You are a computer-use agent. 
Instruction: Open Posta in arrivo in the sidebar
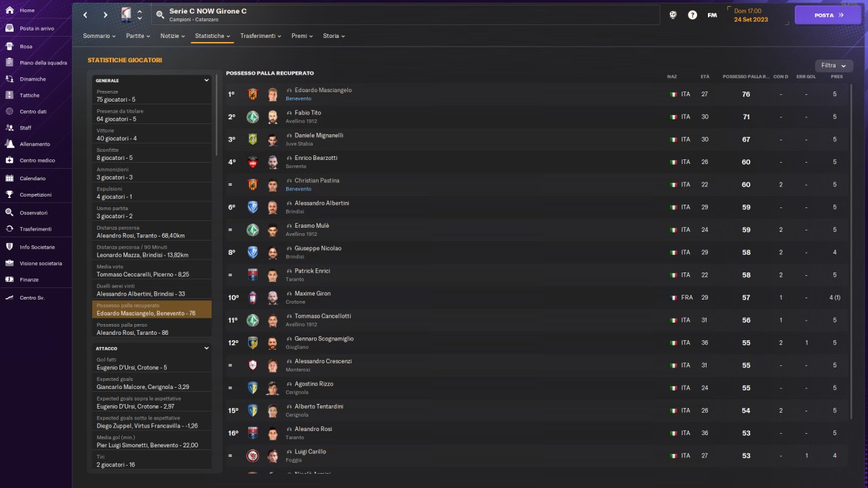point(37,28)
